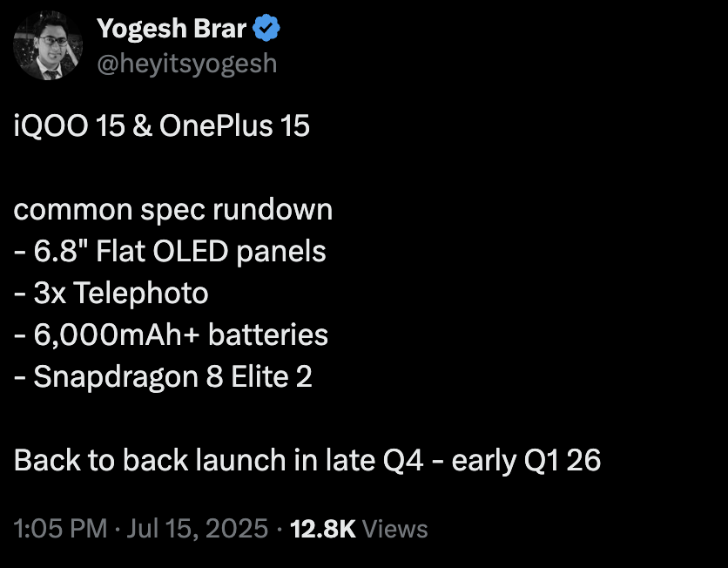Click the blue verified checkmark badge
Image resolution: width=728 pixels, height=568 pixels.
(x=267, y=30)
